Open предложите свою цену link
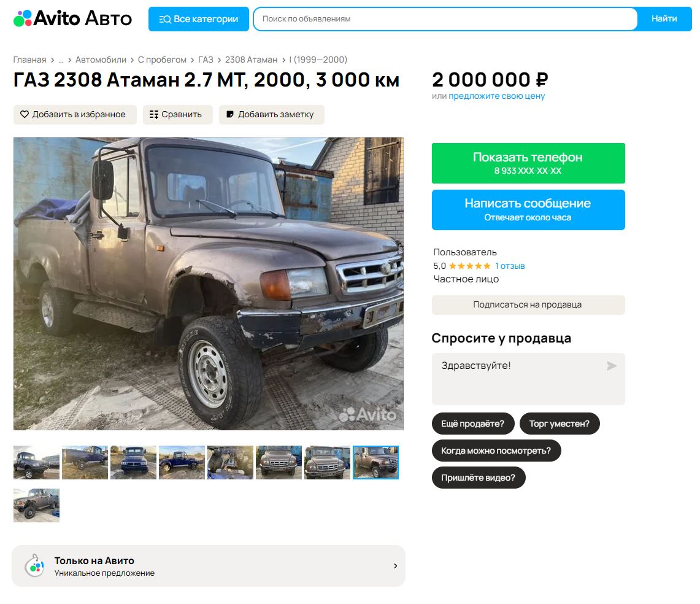Image resolution: width=700 pixels, height=604 pixels. click(496, 96)
